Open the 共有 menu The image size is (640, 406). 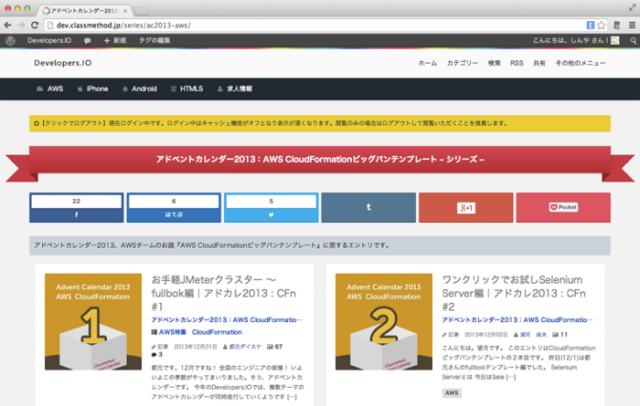(539, 63)
